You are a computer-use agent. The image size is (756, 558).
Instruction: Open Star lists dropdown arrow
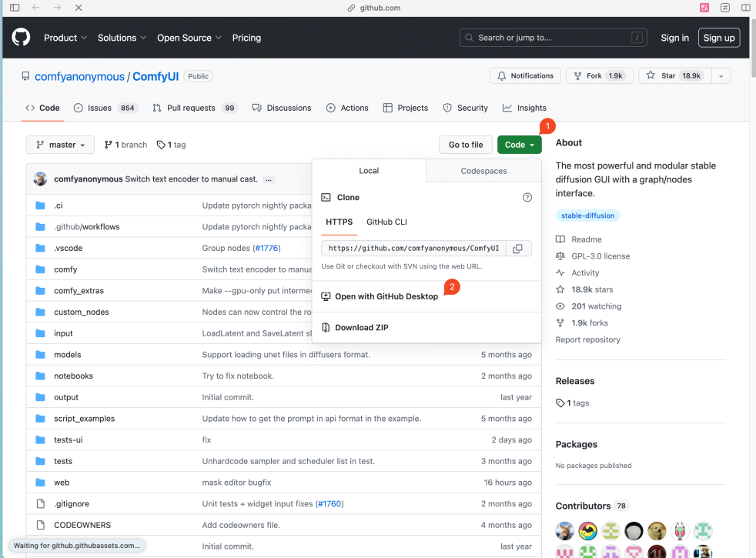click(x=721, y=75)
